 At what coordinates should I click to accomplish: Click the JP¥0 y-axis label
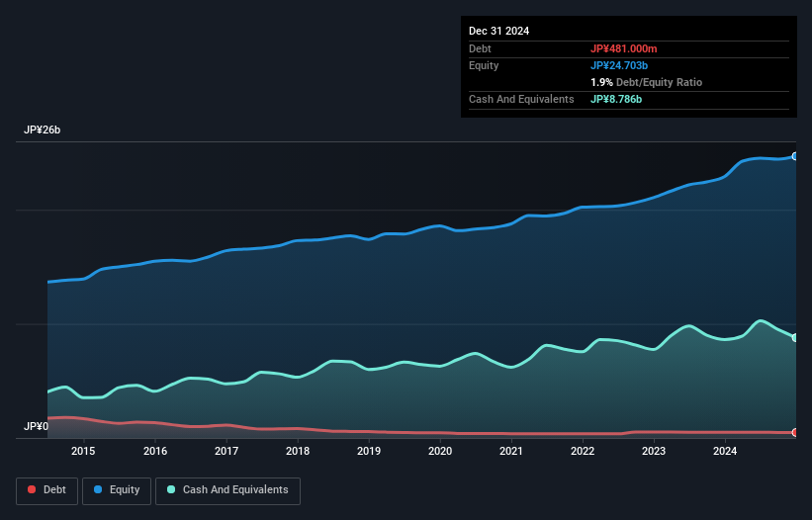[x=37, y=426]
